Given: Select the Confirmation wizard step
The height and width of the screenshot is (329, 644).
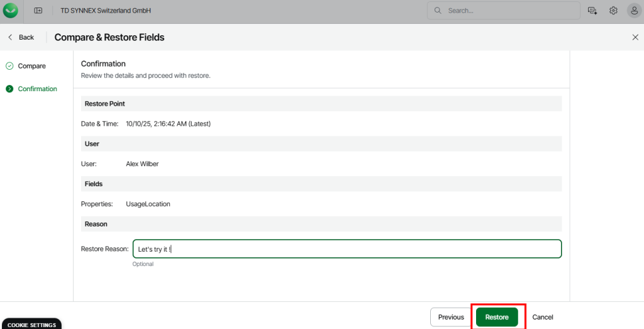Looking at the screenshot, I should pyautogui.click(x=37, y=89).
